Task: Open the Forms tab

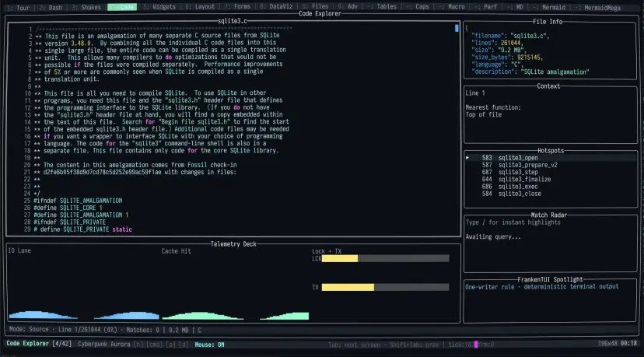Action: click(237, 7)
